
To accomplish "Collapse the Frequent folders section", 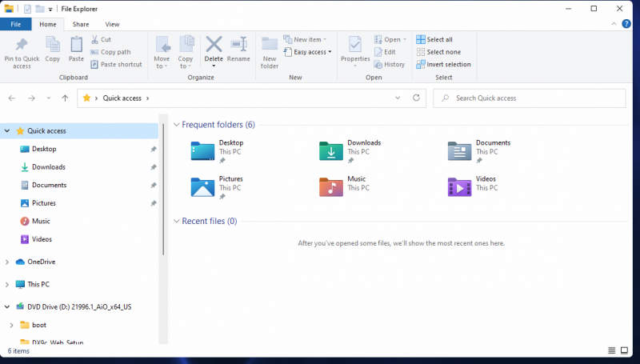I will tap(177, 125).
